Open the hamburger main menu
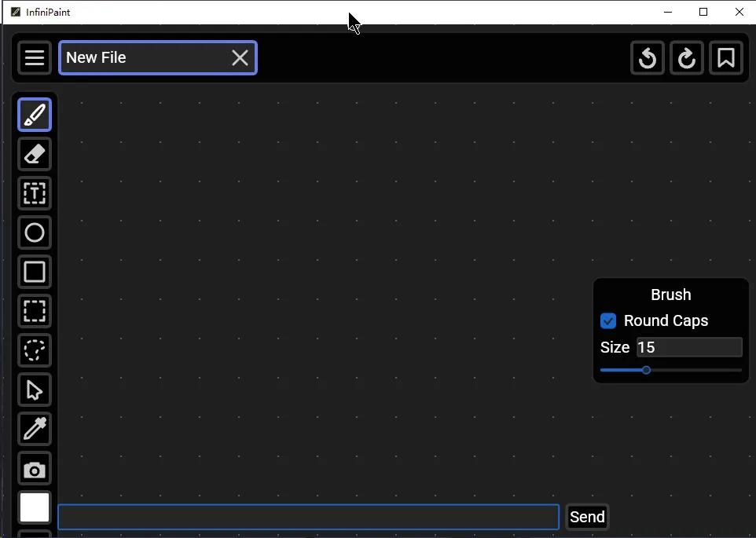The image size is (756, 538). pyautogui.click(x=35, y=58)
